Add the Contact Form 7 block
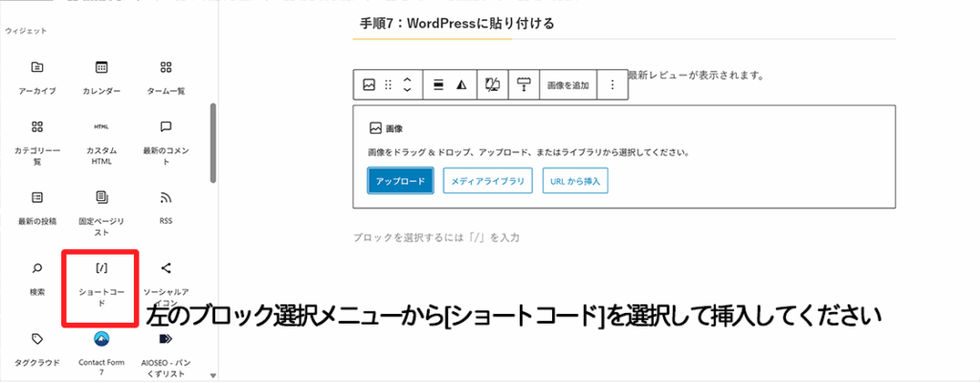 101,349
